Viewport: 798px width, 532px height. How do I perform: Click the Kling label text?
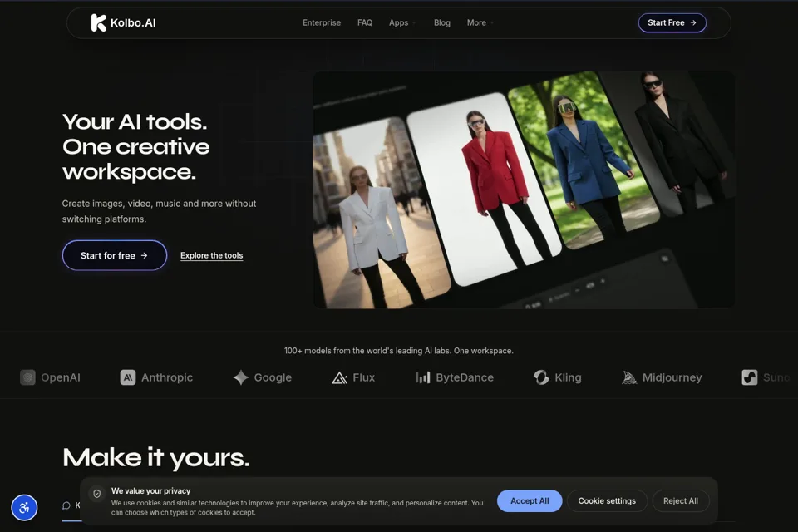568,377
